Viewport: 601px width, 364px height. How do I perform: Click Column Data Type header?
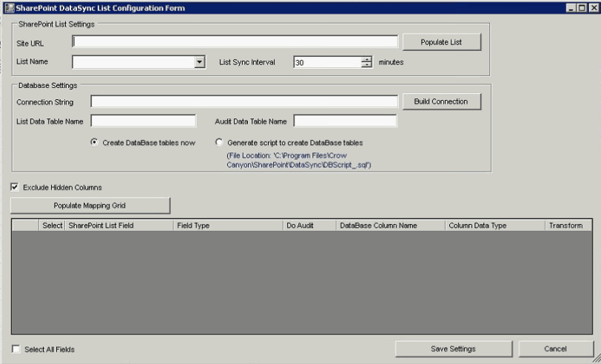[x=495, y=226]
